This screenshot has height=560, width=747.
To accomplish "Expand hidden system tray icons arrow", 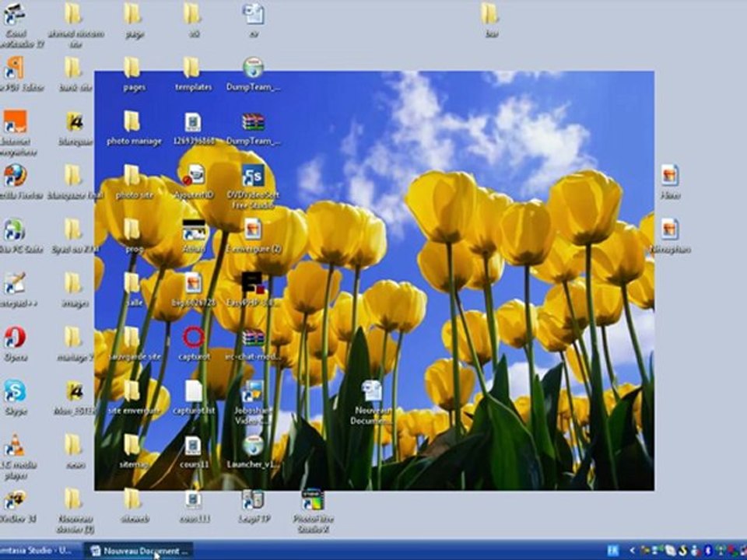I will point(632,551).
